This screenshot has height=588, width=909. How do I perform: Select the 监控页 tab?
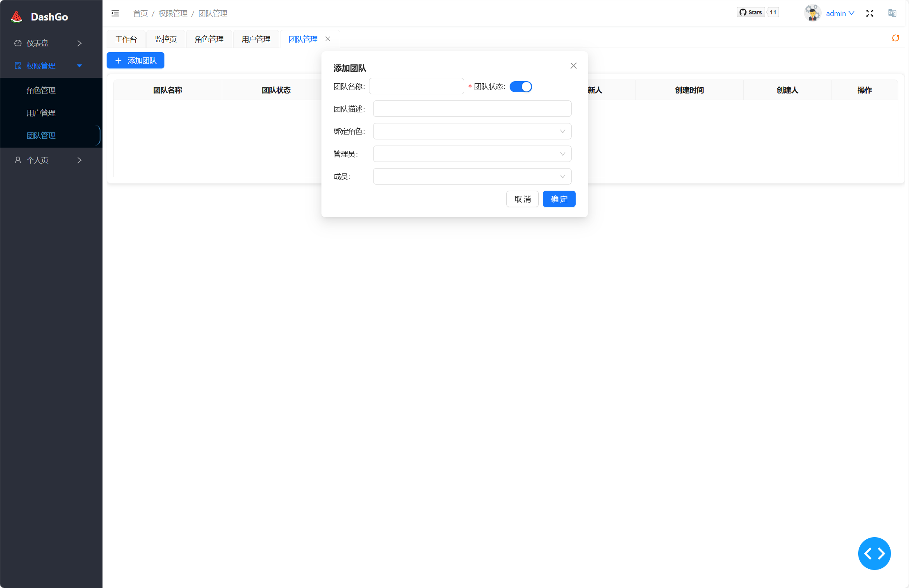[x=166, y=39]
